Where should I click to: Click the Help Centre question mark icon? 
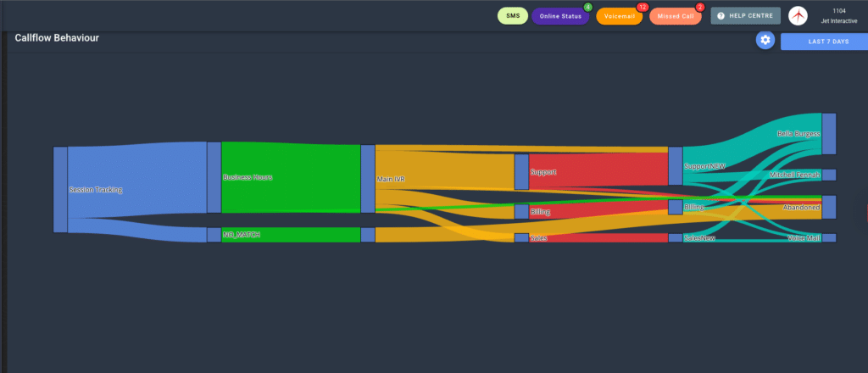pos(721,16)
